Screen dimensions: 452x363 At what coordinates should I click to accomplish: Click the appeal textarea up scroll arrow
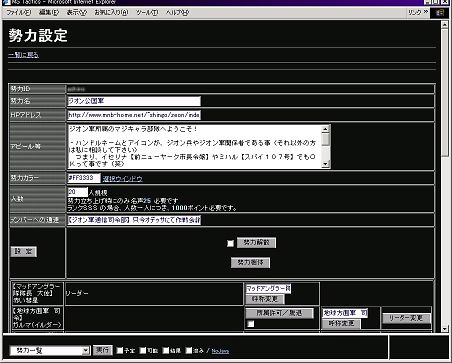326,129
